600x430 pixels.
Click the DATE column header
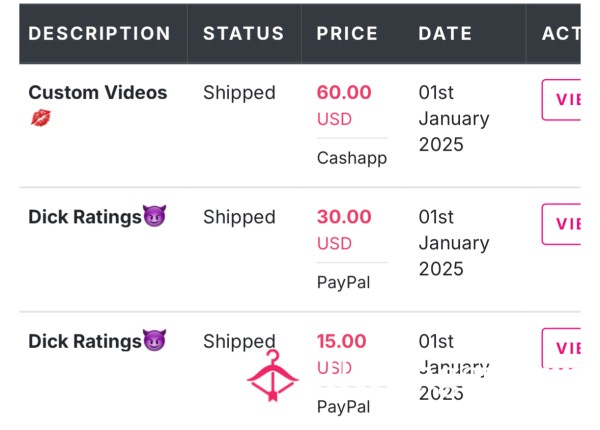coord(445,33)
